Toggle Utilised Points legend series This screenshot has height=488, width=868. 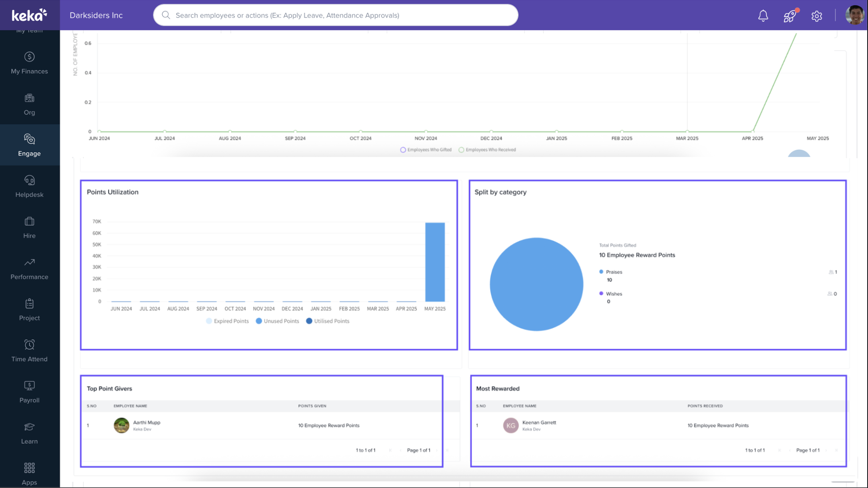coord(328,321)
